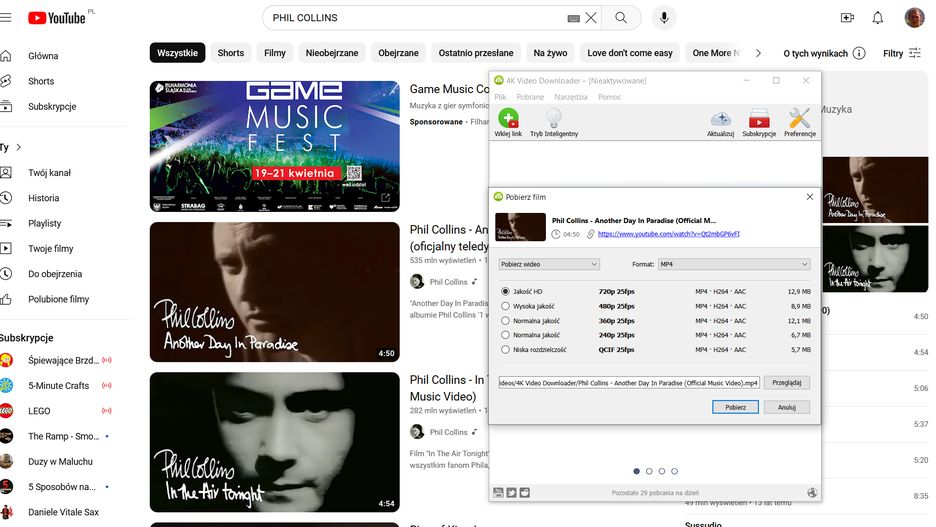The image size is (936, 527).
Task: Click the Pobierz download button
Action: 735,407
